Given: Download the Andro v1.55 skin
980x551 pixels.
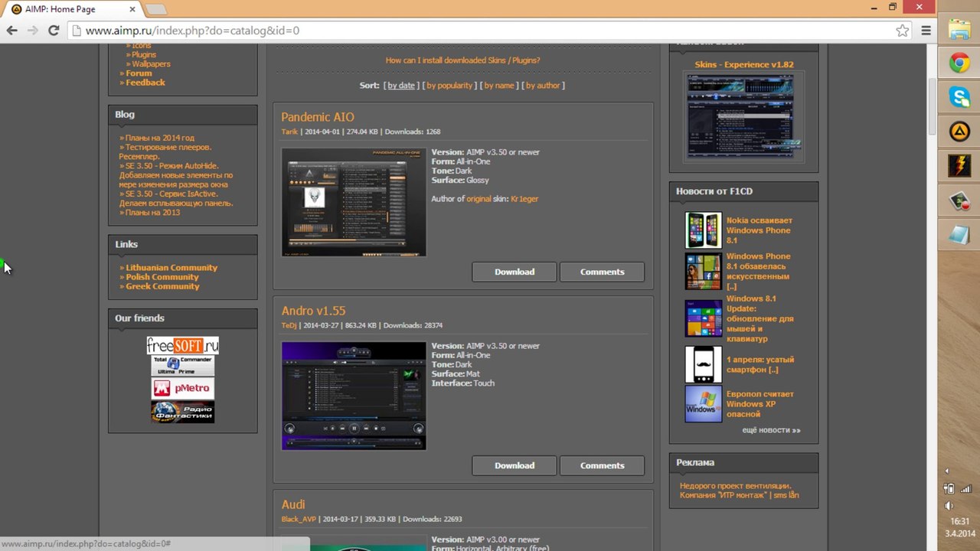Looking at the screenshot, I should (x=514, y=465).
